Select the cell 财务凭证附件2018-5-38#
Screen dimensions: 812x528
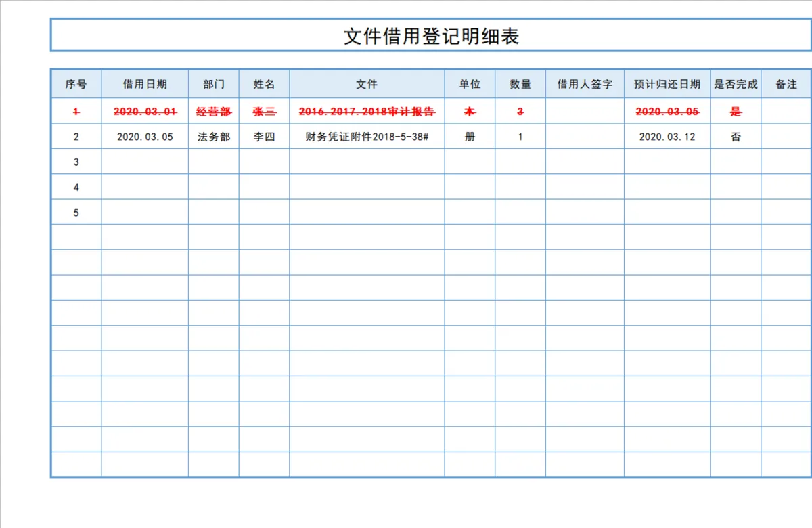click(367, 136)
